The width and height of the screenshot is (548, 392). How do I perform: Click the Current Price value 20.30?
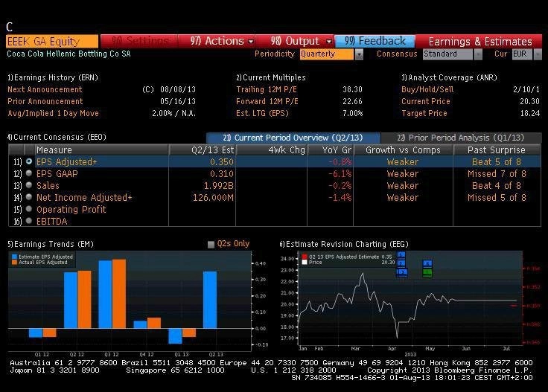click(x=530, y=101)
